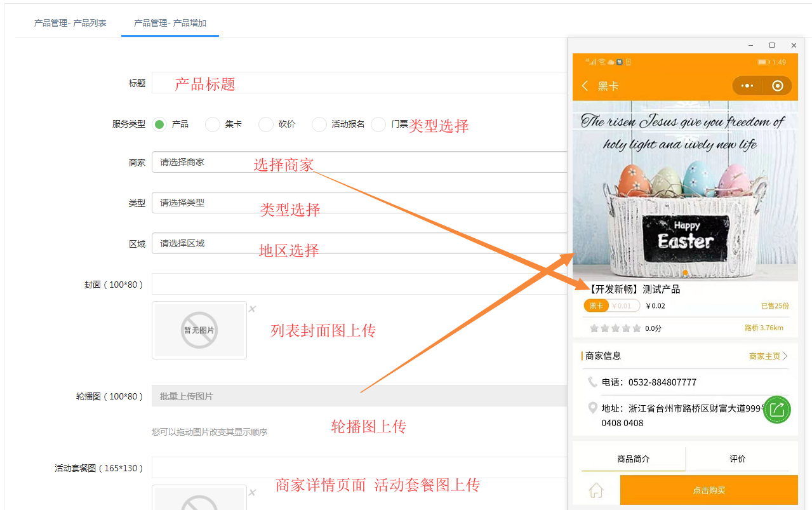Tap the home icon in bottom bar
The height and width of the screenshot is (510, 812).
(x=596, y=490)
